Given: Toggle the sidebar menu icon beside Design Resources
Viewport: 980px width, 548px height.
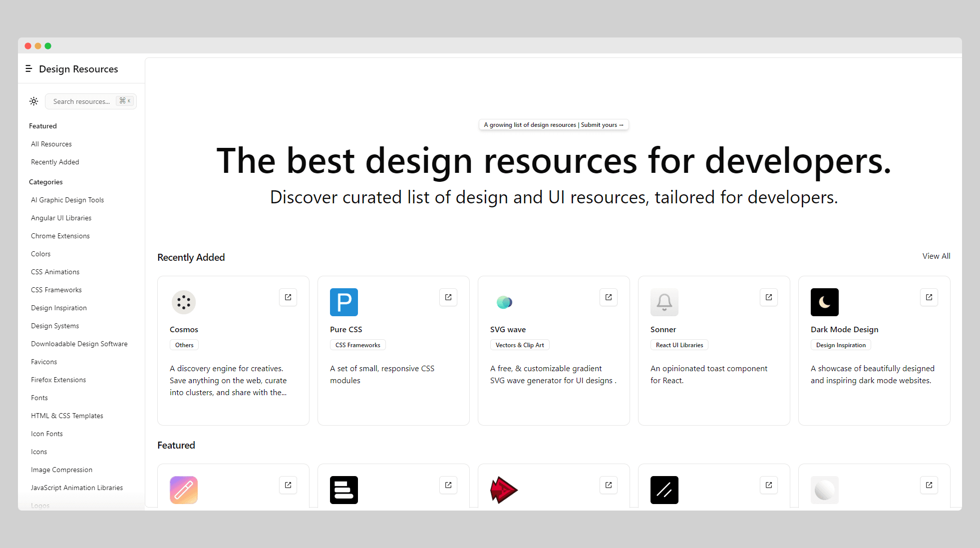Looking at the screenshot, I should (x=29, y=68).
